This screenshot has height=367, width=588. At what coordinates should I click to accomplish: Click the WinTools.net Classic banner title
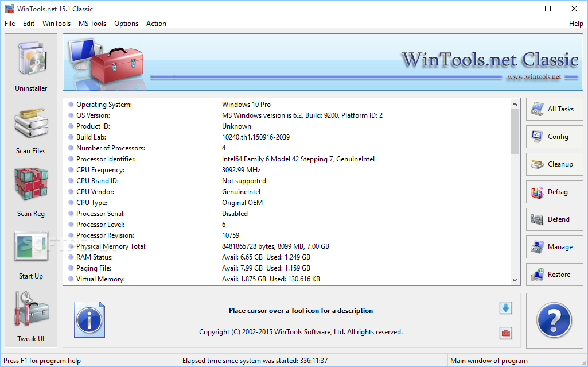coord(490,60)
